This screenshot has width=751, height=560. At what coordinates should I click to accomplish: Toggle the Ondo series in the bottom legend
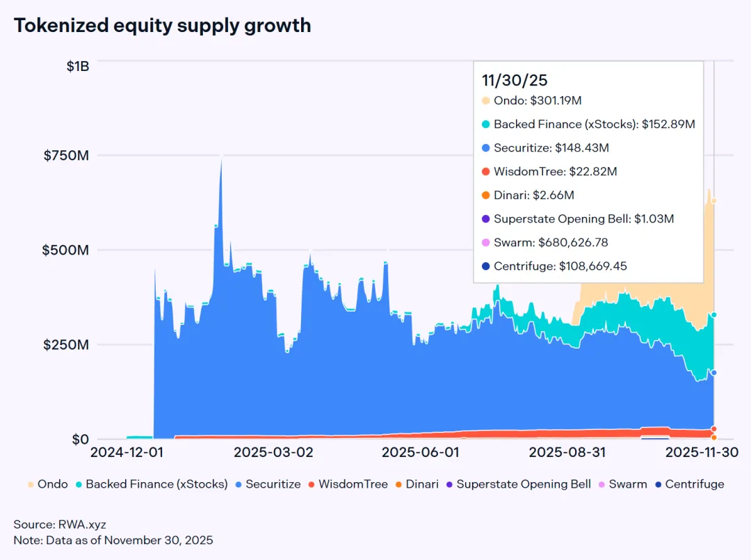point(47,484)
